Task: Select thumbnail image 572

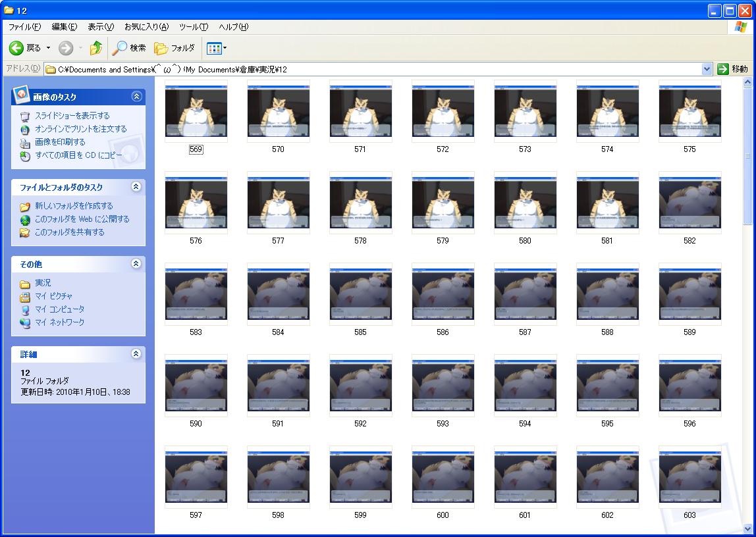Action: (443, 111)
